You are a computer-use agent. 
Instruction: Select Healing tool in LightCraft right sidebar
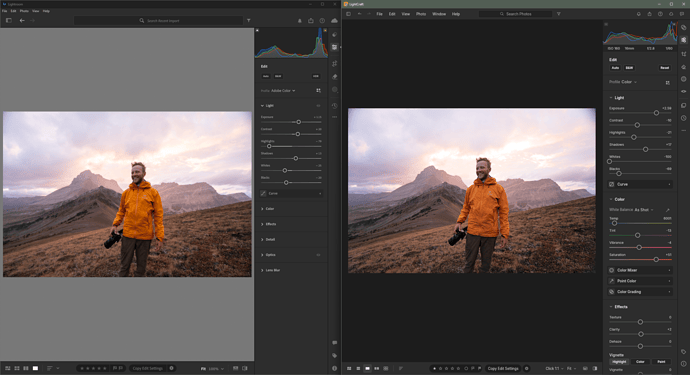click(683, 67)
